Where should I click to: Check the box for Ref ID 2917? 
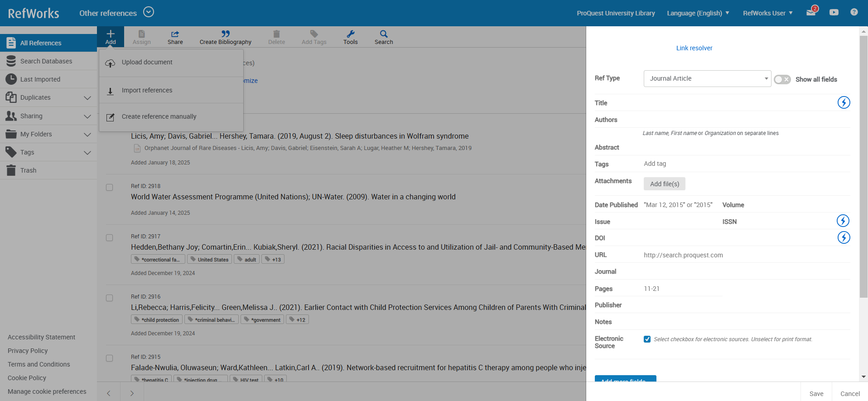click(x=109, y=237)
